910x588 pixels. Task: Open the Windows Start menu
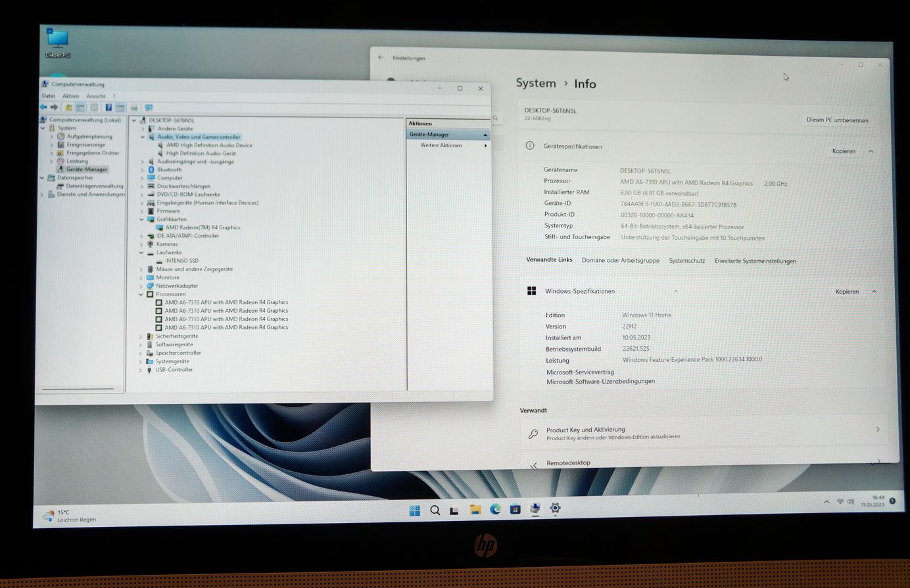coord(415,510)
